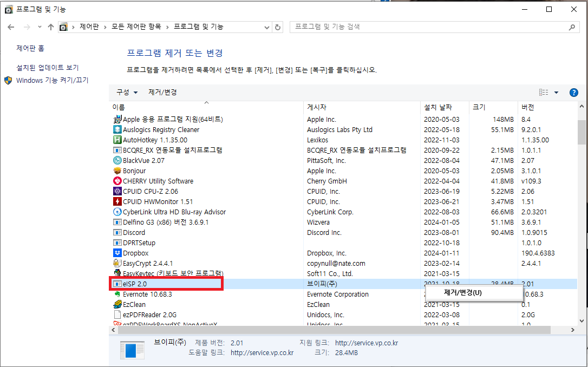Select the BlackVue 2.07 icon

[x=117, y=160]
